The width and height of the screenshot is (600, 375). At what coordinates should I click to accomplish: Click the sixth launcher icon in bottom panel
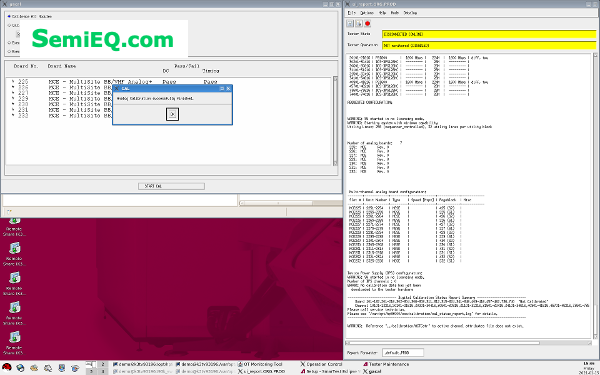tap(75, 368)
